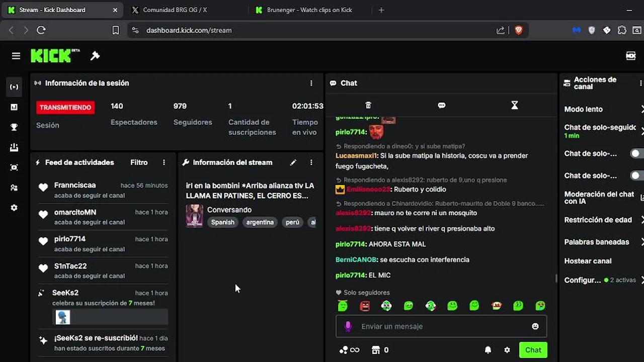Viewport: 644px width, 362px height.
Task: Click the KICK beta logo
Action: 55,55
